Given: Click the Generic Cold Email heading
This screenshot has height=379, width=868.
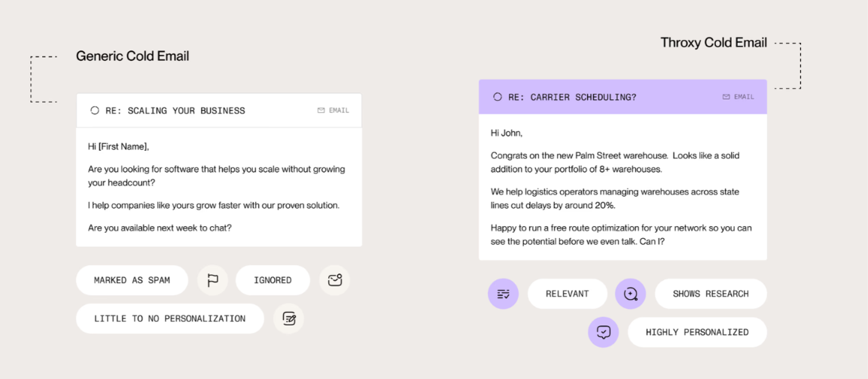Looking at the screenshot, I should click(132, 56).
